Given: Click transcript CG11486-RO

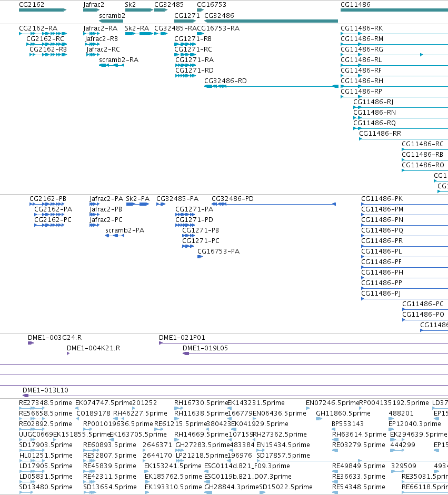Looking at the screenshot, I should [x=423, y=165].
